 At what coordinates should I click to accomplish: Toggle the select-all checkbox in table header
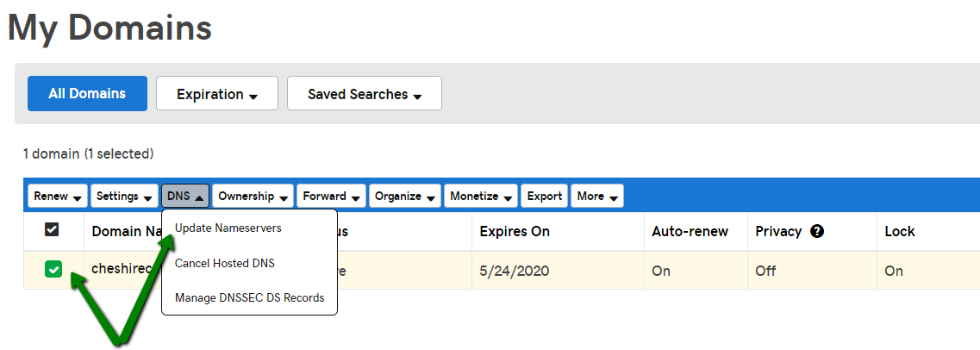click(x=52, y=230)
